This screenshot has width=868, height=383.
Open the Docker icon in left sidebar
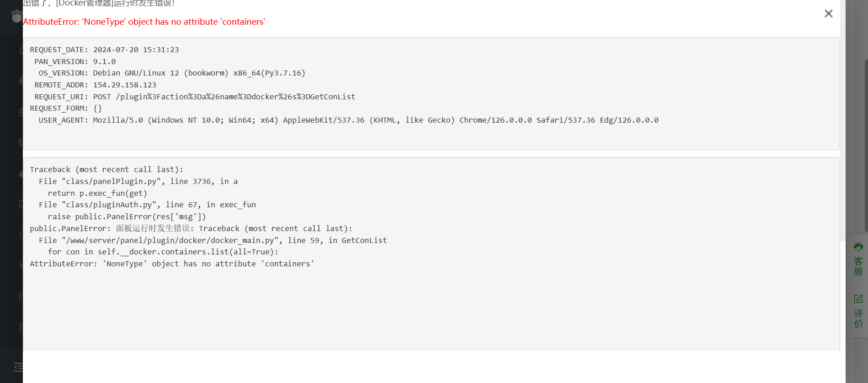pyautogui.click(x=21, y=173)
